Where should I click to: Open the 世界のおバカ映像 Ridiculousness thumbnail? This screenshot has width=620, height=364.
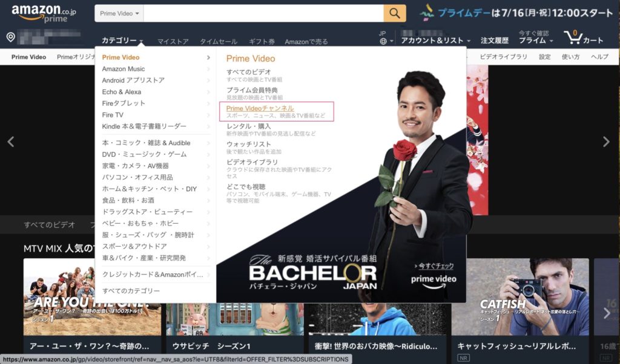coord(378,319)
